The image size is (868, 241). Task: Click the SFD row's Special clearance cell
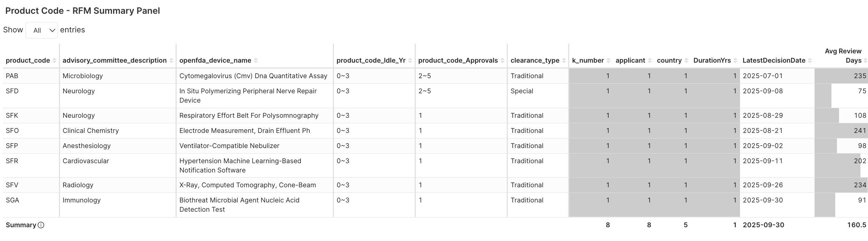522,91
